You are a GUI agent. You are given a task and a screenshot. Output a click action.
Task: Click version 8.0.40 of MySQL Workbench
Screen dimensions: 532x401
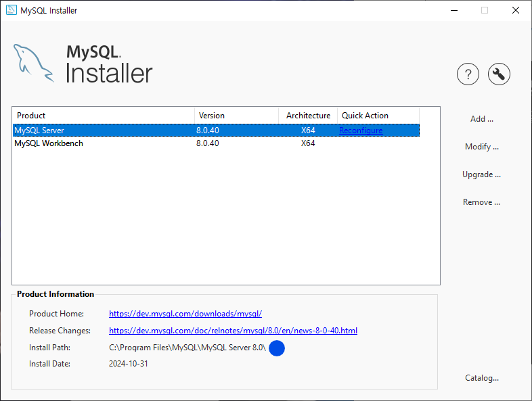pyautogui.click(x=208, y=143)
